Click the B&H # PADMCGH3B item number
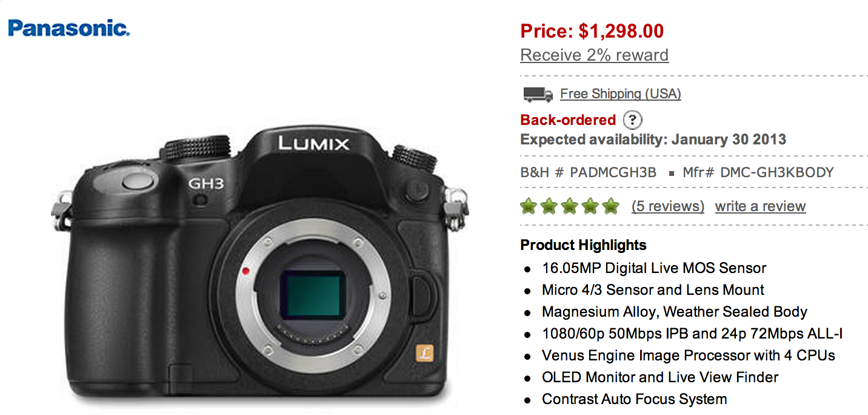This screenshot has height=415, width=868. tap(588, 172)
